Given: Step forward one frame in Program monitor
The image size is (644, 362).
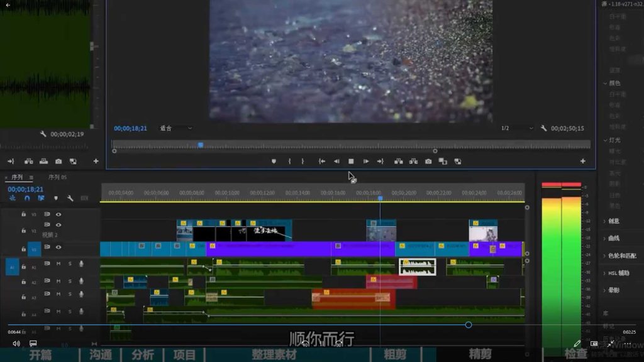Looking at the screenshot, I should coord(365,162).
